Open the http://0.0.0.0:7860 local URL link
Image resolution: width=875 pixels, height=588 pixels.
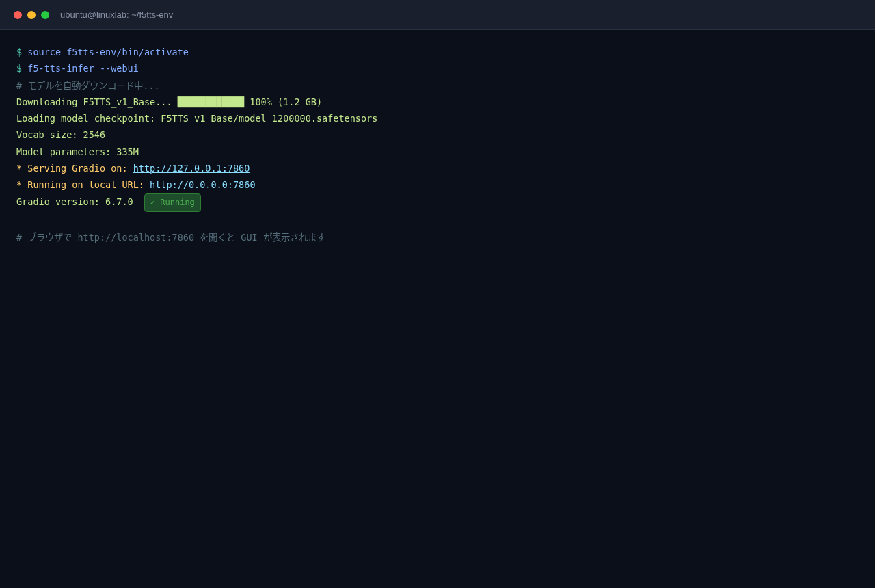click(202, 185)
